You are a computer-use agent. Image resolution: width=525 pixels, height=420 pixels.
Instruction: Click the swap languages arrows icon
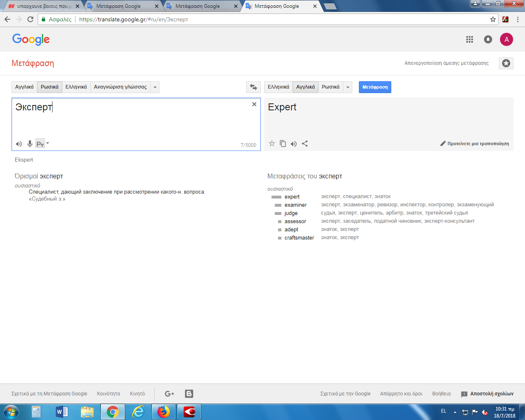point(253,87)
